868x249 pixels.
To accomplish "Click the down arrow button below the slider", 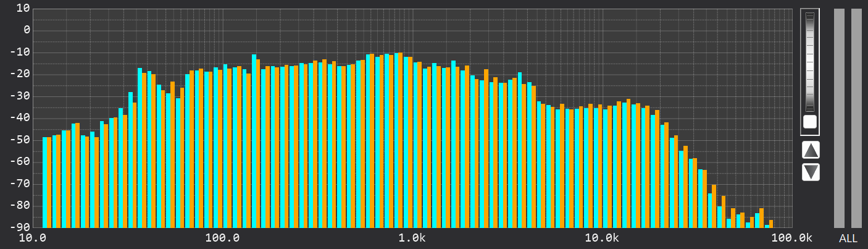I will (x=811, y=172).
